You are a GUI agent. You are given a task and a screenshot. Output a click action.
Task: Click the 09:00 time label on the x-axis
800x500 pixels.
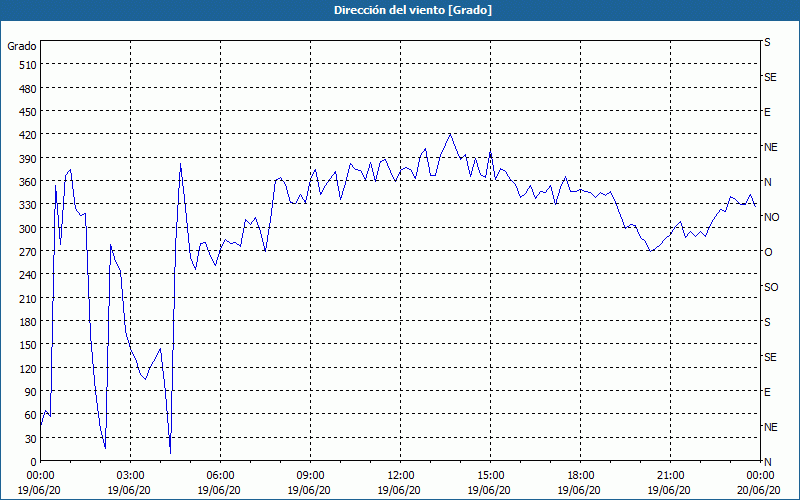coord(311,476)
